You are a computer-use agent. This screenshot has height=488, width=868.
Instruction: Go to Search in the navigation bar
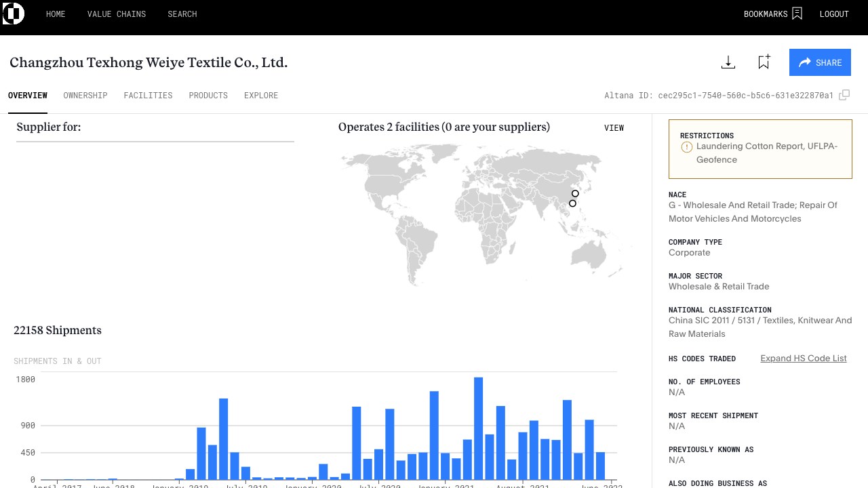(x=182, y=14)
